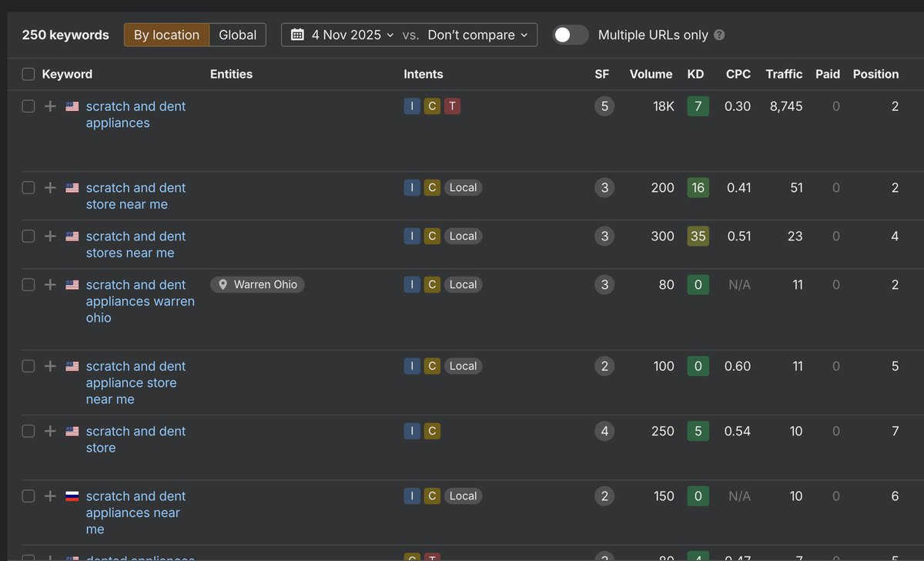This screenshot has height=561, width=924.
Task: Check the box for appliances near me row
Action: pos(28,496)
